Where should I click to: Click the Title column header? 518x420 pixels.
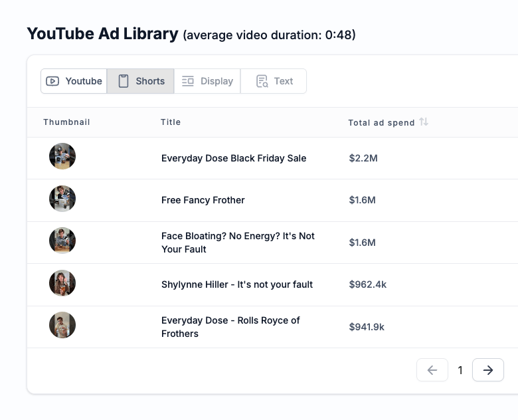(x=171, y=122)
